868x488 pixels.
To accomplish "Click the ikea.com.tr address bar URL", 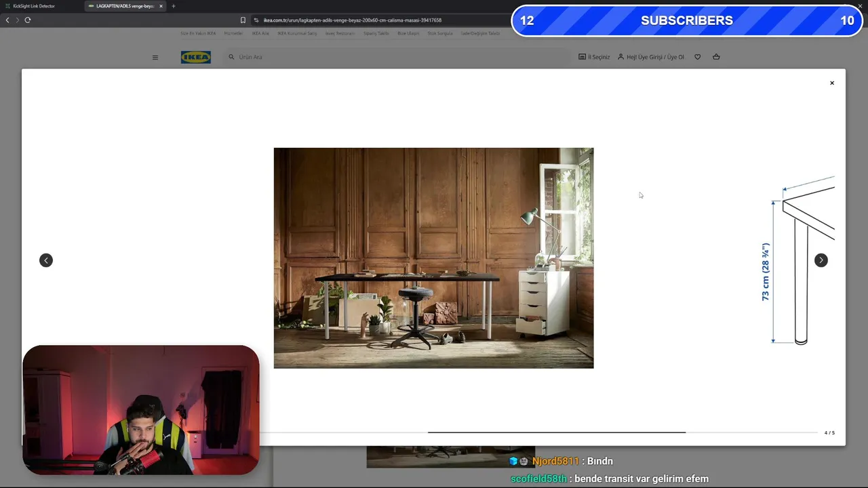I will pos(353,20).
